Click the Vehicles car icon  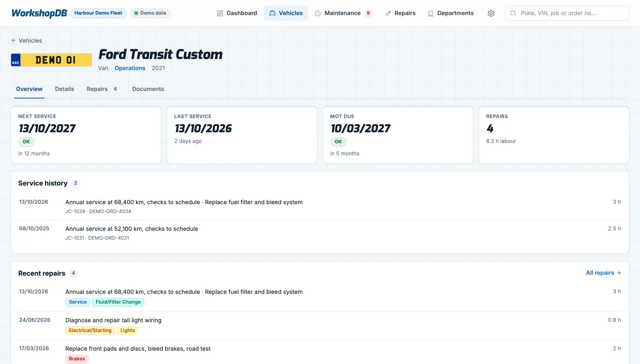pos(272,13)
